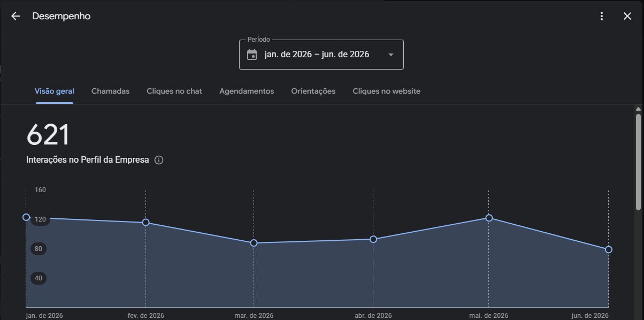Click the mar. de 2026 x-axis label
The width and height of the screenshot is (644, 320).
click(x=254, y=315)
